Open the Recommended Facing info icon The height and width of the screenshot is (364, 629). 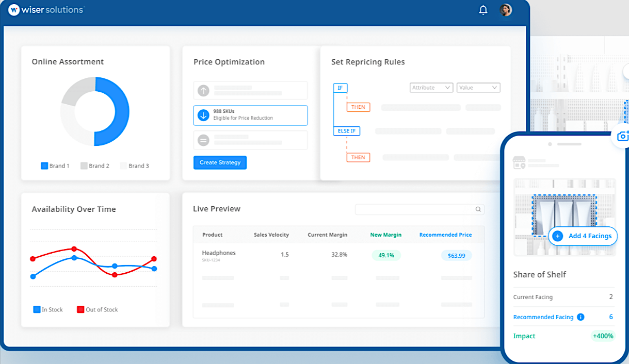tap(580, 317)
